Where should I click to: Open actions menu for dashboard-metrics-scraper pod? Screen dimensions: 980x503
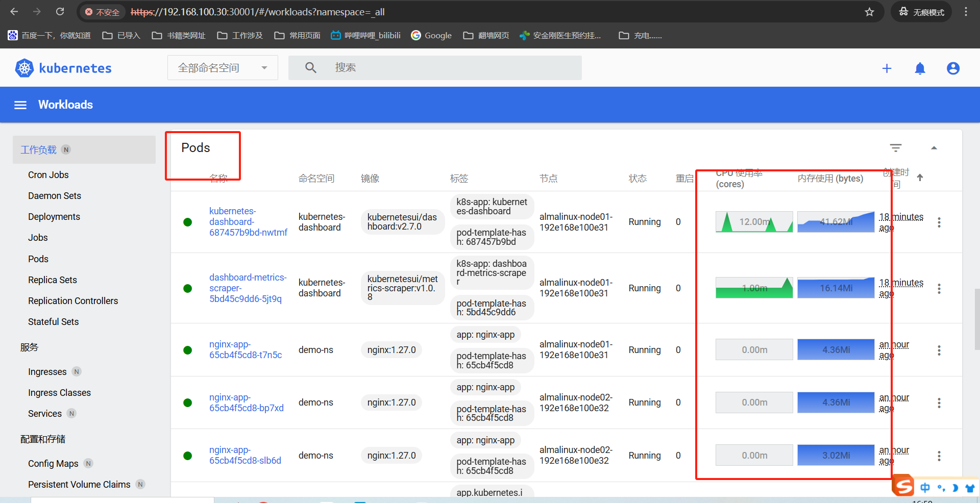939,289
